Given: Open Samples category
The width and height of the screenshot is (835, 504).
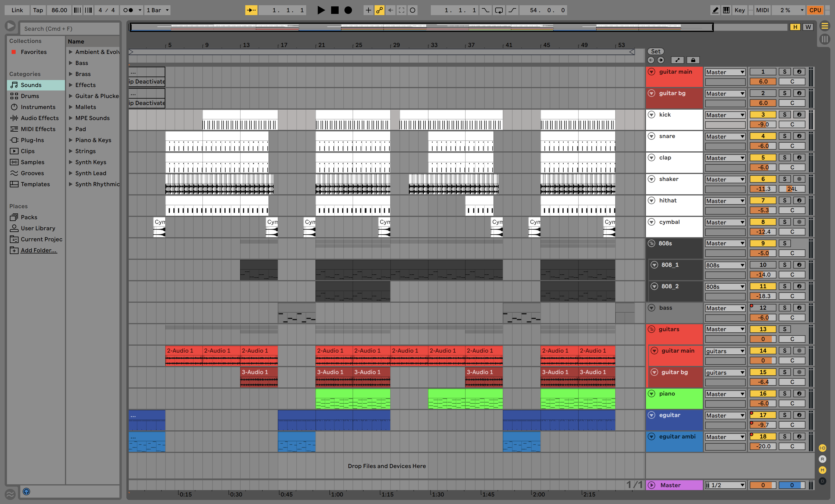Looking at the screenshot, I should pyautogui.click(x=36, y=162).
